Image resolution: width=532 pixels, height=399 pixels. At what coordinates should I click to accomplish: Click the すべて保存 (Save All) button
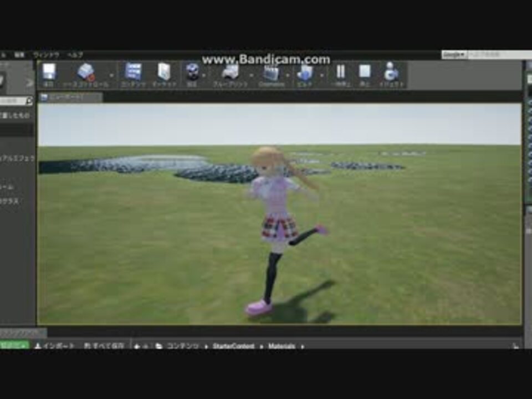click(104, 346)
